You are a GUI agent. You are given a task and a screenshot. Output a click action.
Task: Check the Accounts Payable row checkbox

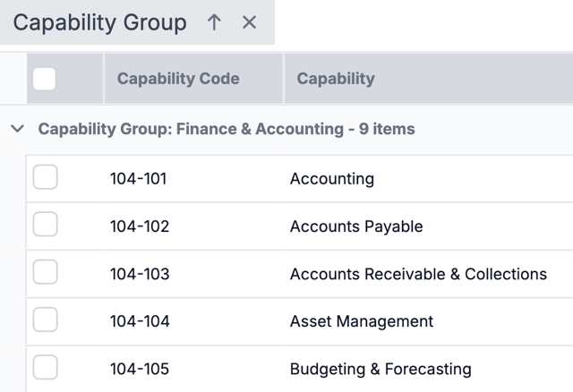(x=45, y=226)
